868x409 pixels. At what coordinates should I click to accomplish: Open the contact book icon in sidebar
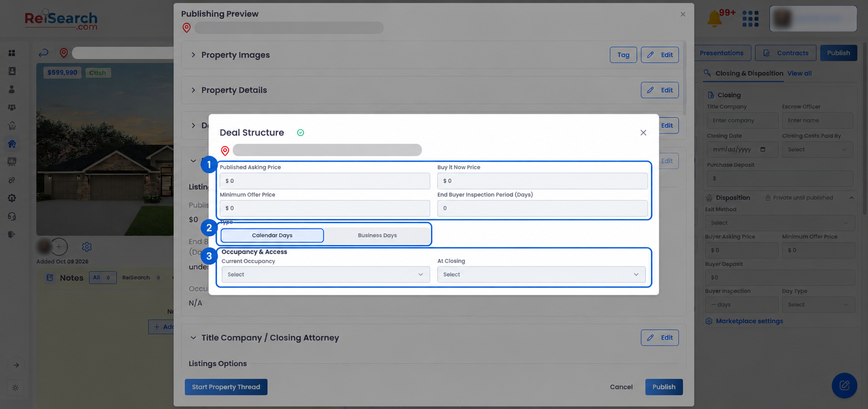tap(12, 71)
